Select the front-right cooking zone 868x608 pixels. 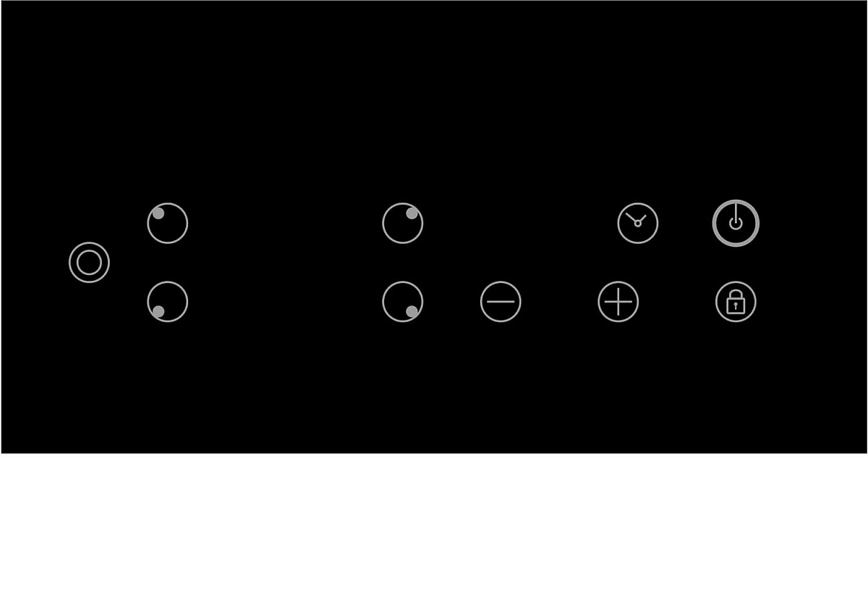[x=403, y=302]
